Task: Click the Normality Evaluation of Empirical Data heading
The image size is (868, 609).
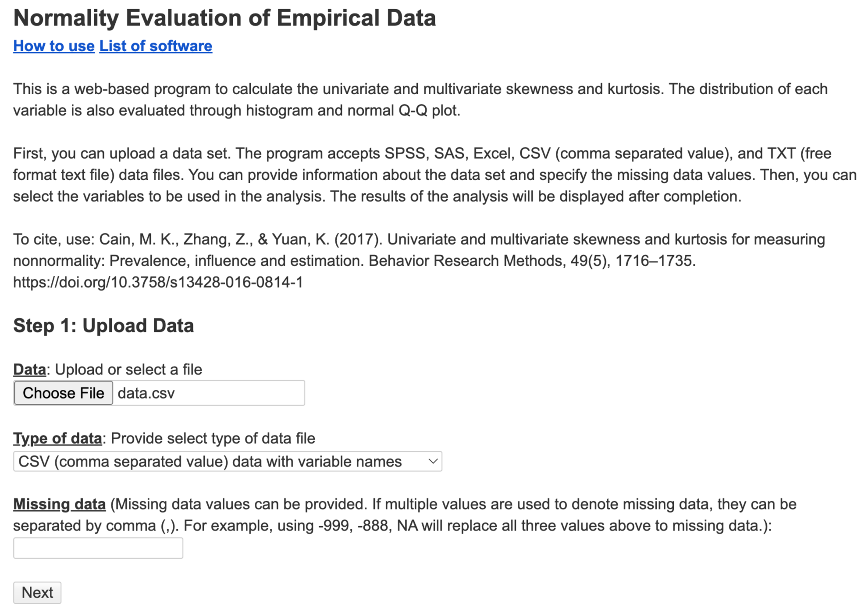Action: click(x=224, y=18)
